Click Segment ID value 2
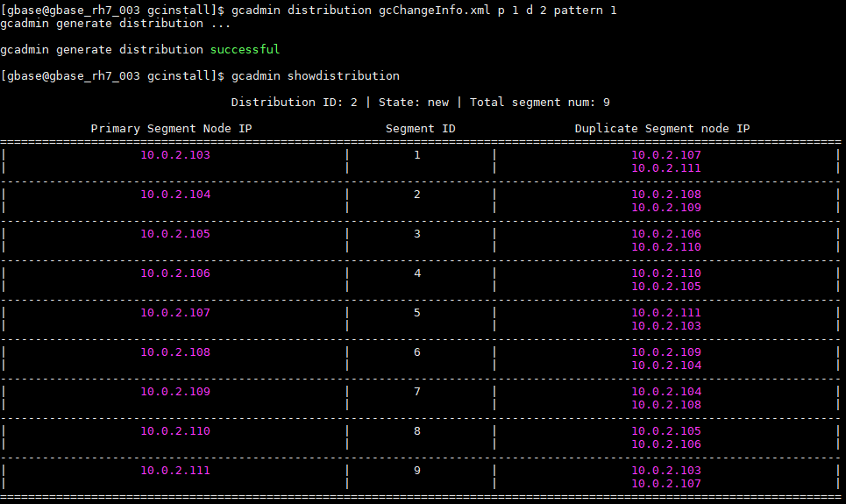 click(417, 195)
